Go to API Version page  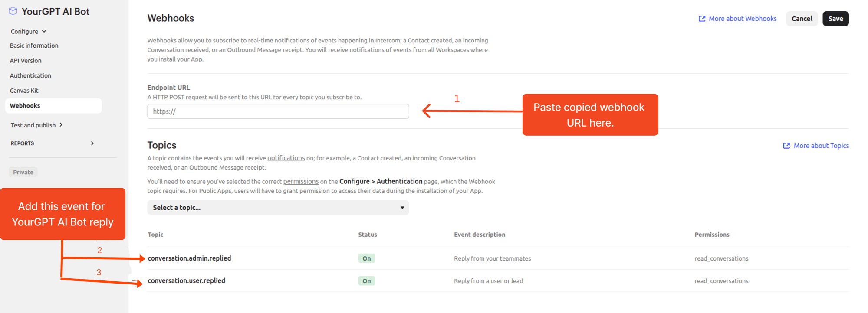coord(26,61)
